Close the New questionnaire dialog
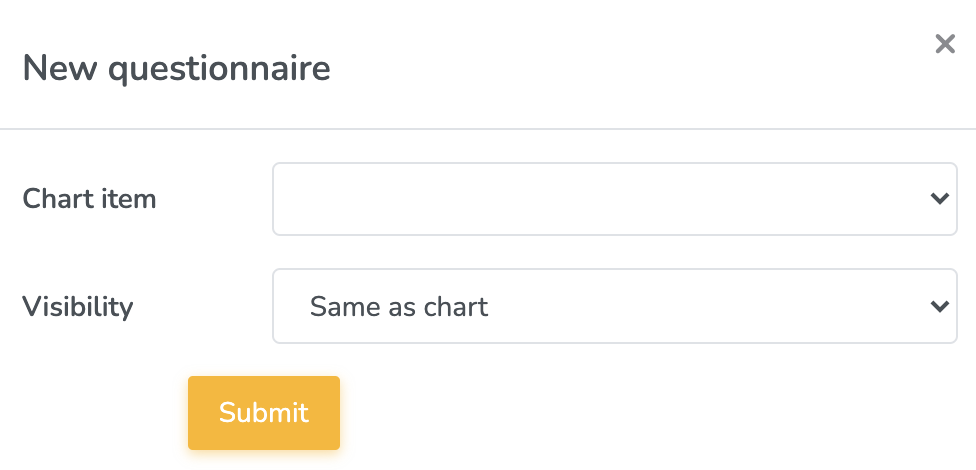Image resolution: width=976 pixels, height=470 pixels. [945, 44]
